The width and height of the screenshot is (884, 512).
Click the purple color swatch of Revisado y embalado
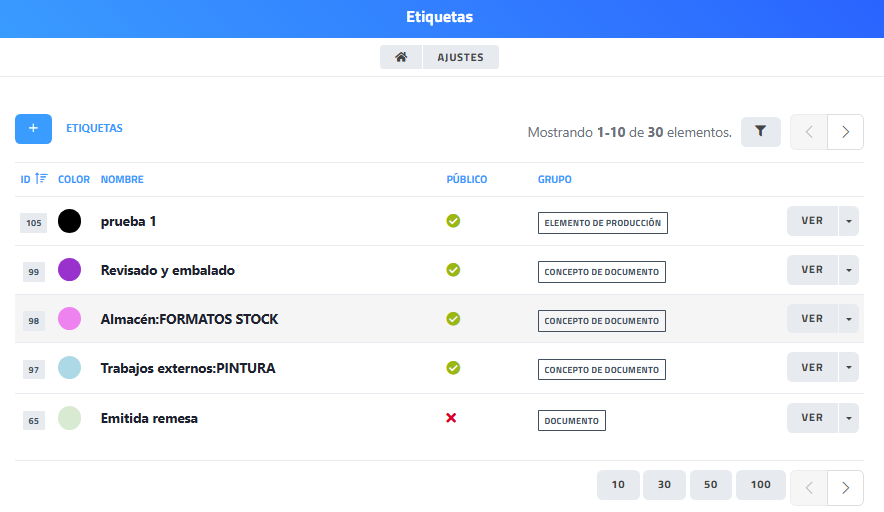pyautogui.click(x=69, y=270)
